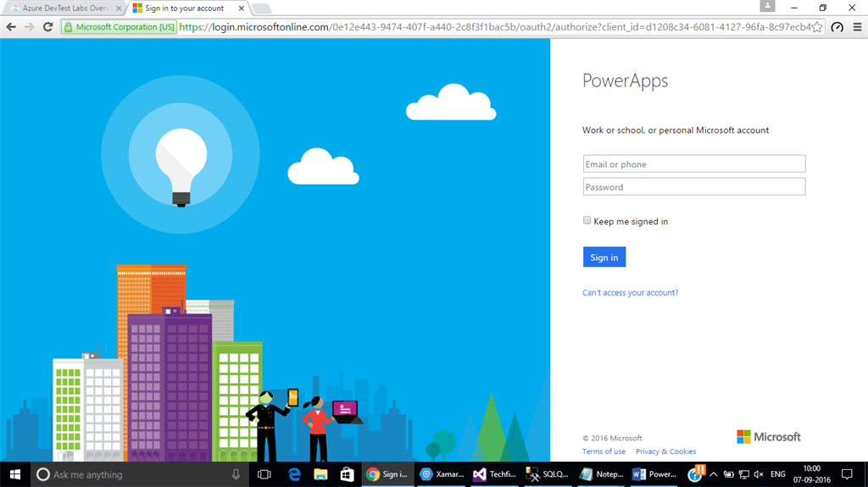Check the Keep me signed in box

587,220
